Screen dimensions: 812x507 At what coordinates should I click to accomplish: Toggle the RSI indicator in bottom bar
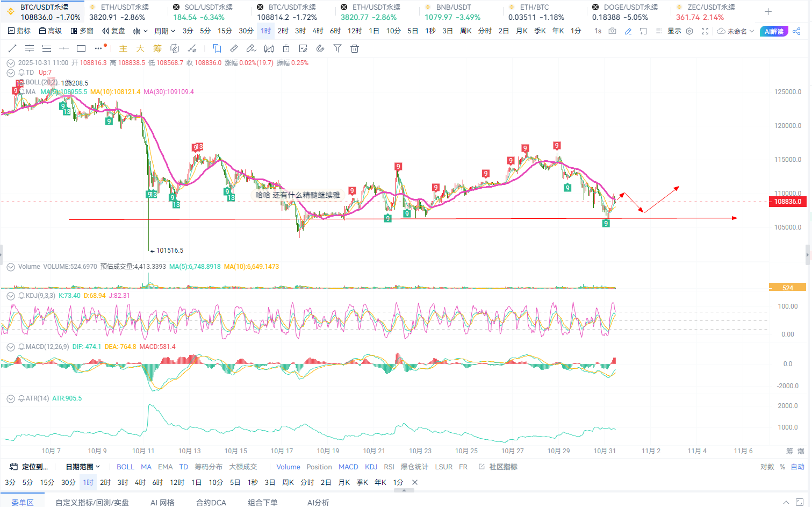tap(389, 467)
